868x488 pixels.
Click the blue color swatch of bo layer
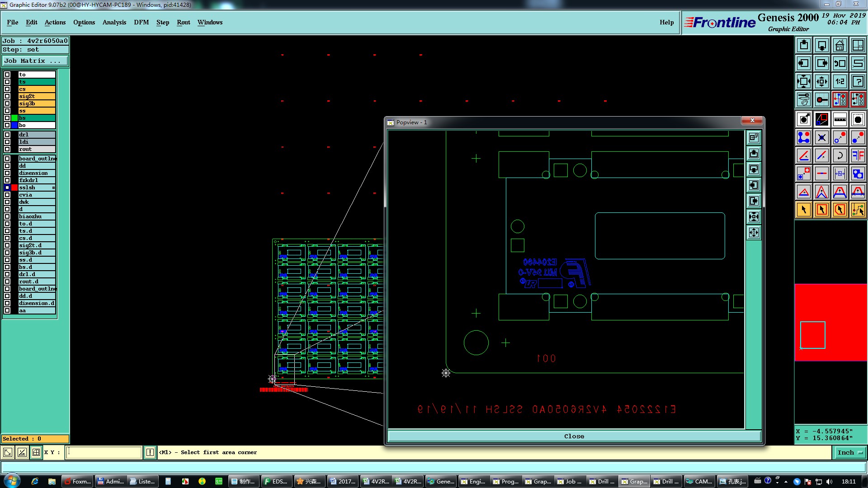pos(14,125)
